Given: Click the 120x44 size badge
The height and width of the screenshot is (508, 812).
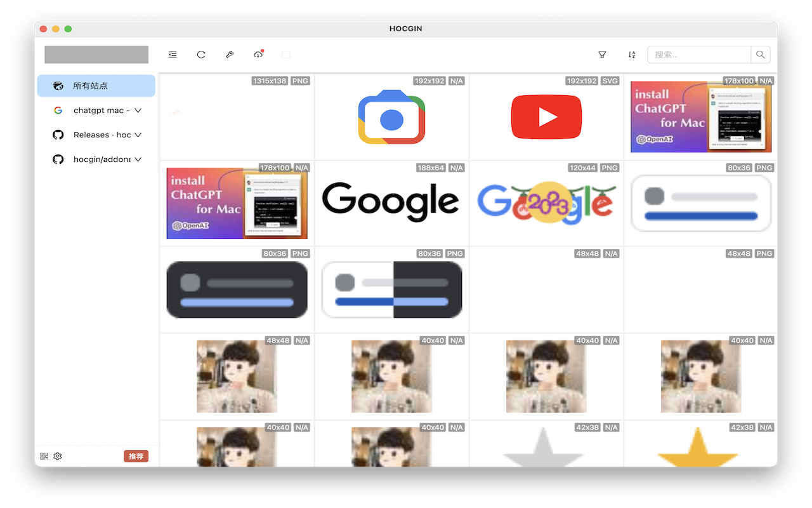Looking at the screenshot, I should 582,168.
